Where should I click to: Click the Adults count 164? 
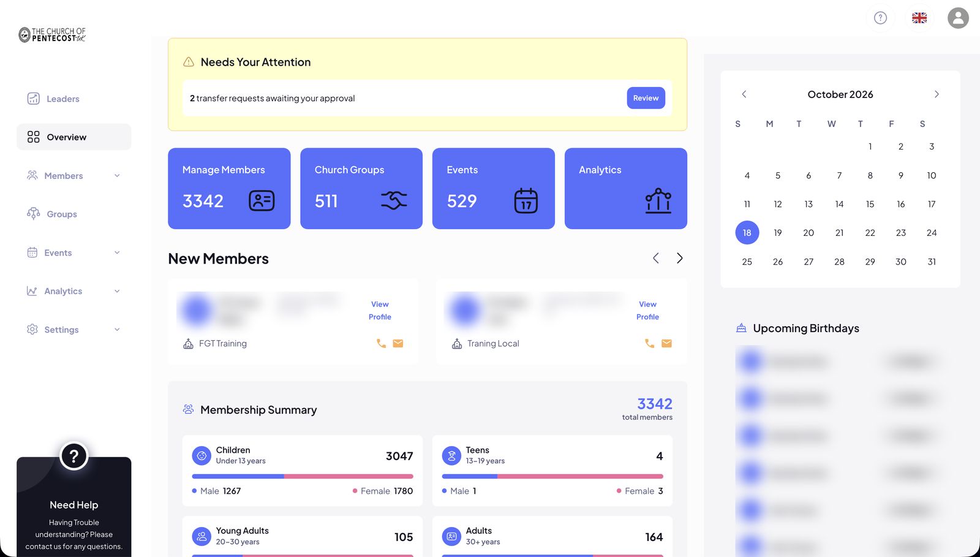click(x=654, y=537)
